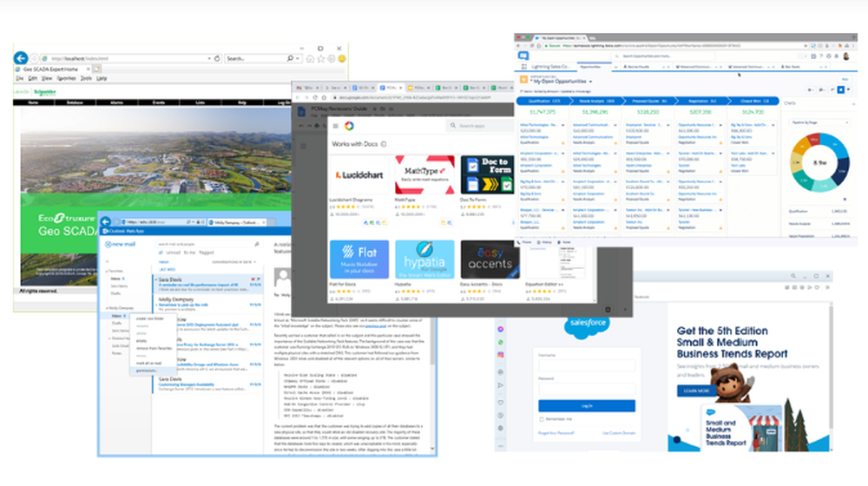Click the Google Workspace Marketplace logo
Viewport: 868px width, 486px height.
pos(349,126)
